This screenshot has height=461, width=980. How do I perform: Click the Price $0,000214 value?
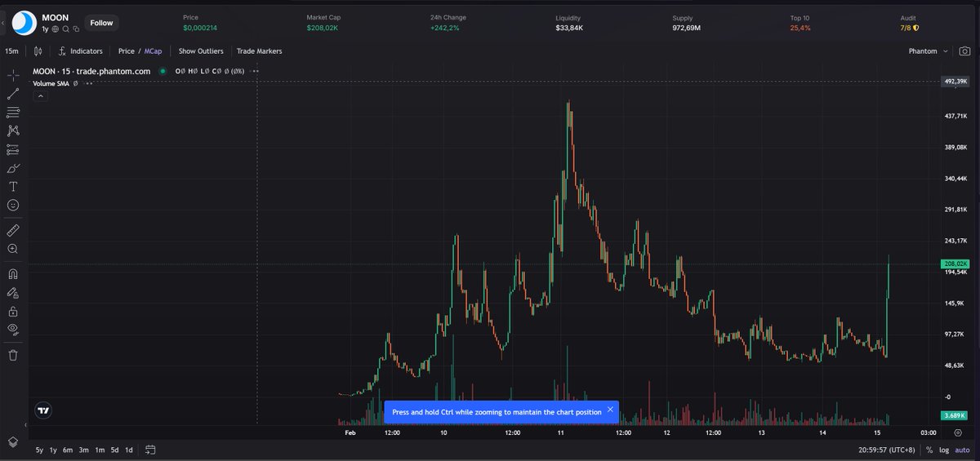tap(200, 28)
